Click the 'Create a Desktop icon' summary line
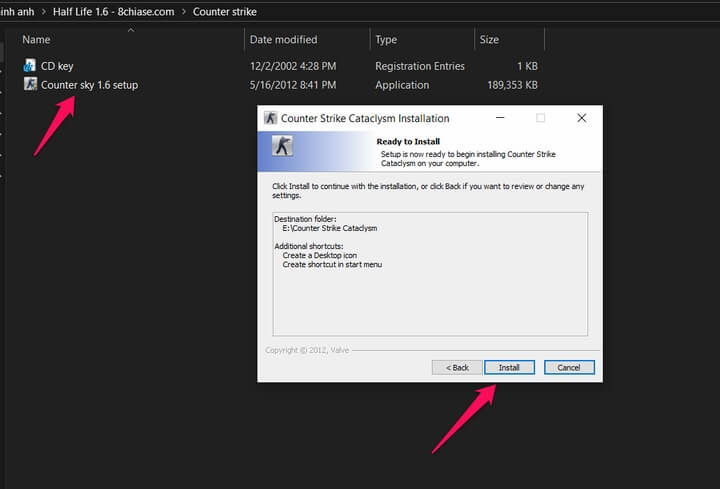 pos(320,255)
